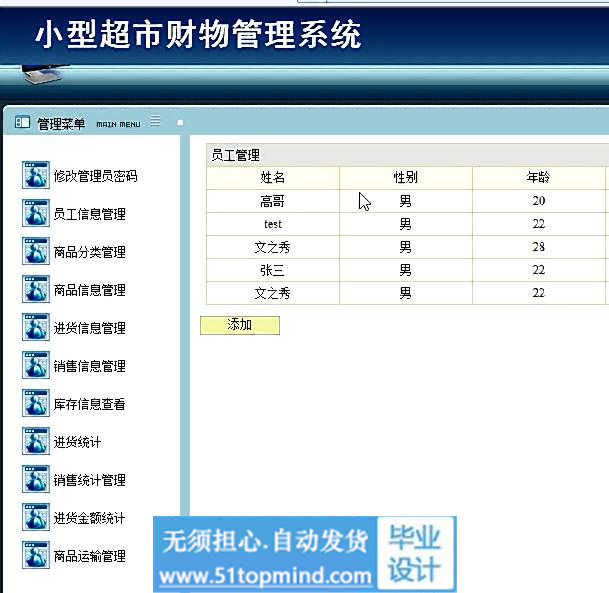The width and height of the screenshot is (609, 593).
Task: Click age 22 in the 张三 row
Action: [x=538, y=270]
